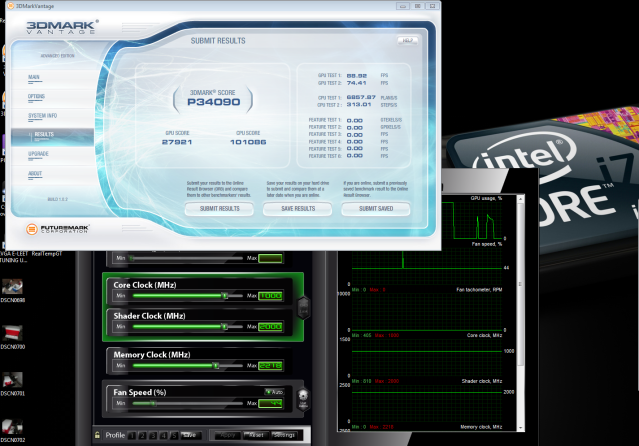
Task: Click the Core Clock slider handle
Action: click(225, 296)
